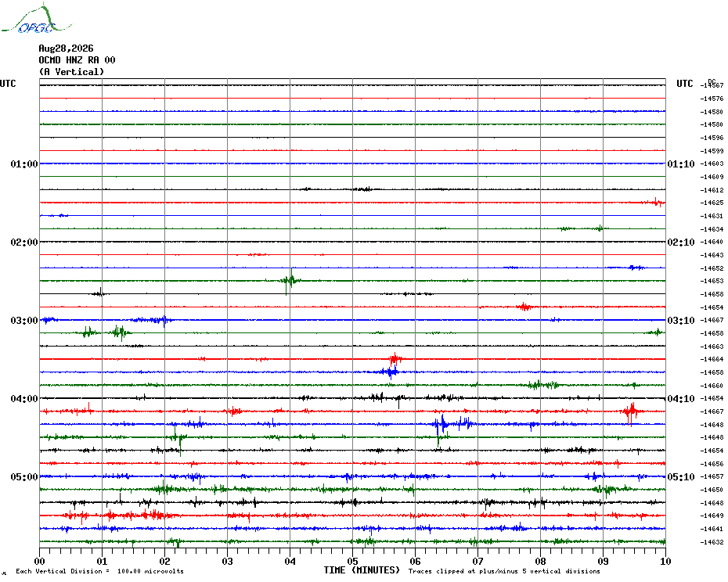Click the 05:00 time label
This screenshot has width=728, height=582.
click(x=24, y=477)
